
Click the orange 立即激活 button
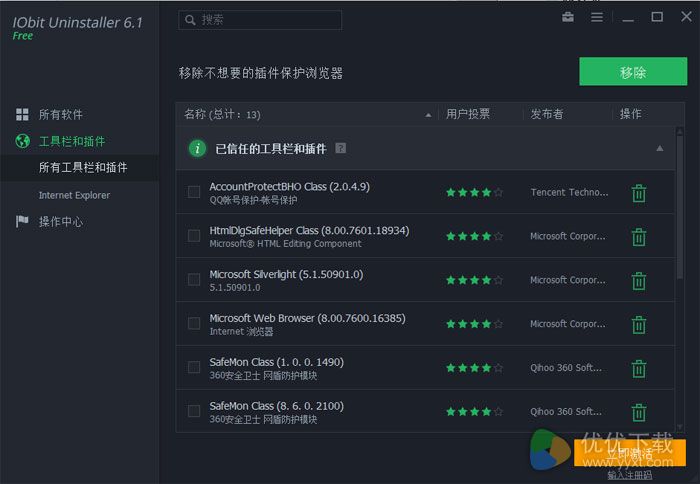[x=629, y=453]
